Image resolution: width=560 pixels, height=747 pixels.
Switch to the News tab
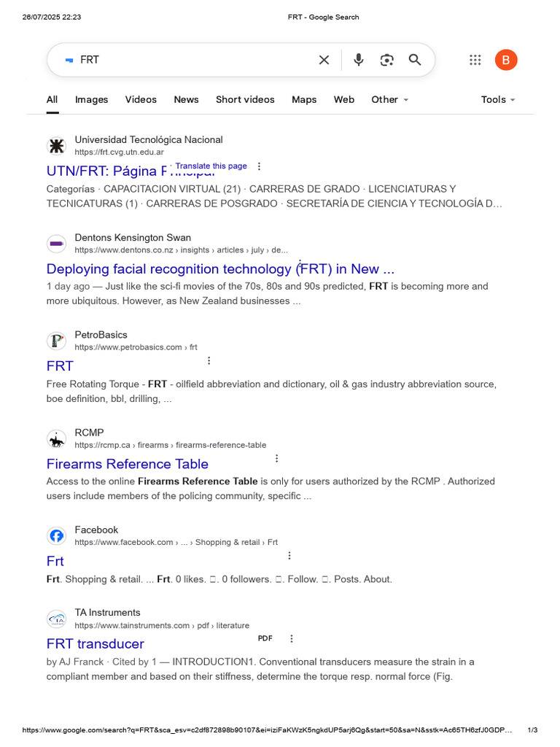(186, 99)
